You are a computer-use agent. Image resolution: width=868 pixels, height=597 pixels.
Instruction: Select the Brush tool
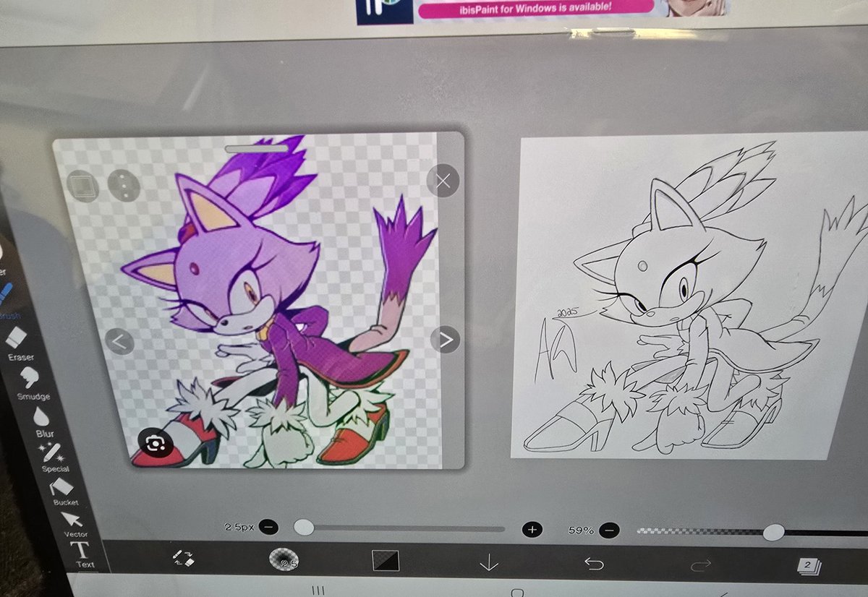pyautogui.click(x=6, y=300)
